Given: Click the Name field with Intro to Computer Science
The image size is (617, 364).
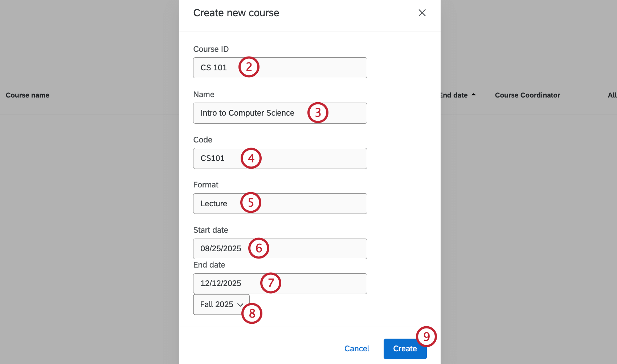Looking at the screenshot, I should [x=247, y=113].
